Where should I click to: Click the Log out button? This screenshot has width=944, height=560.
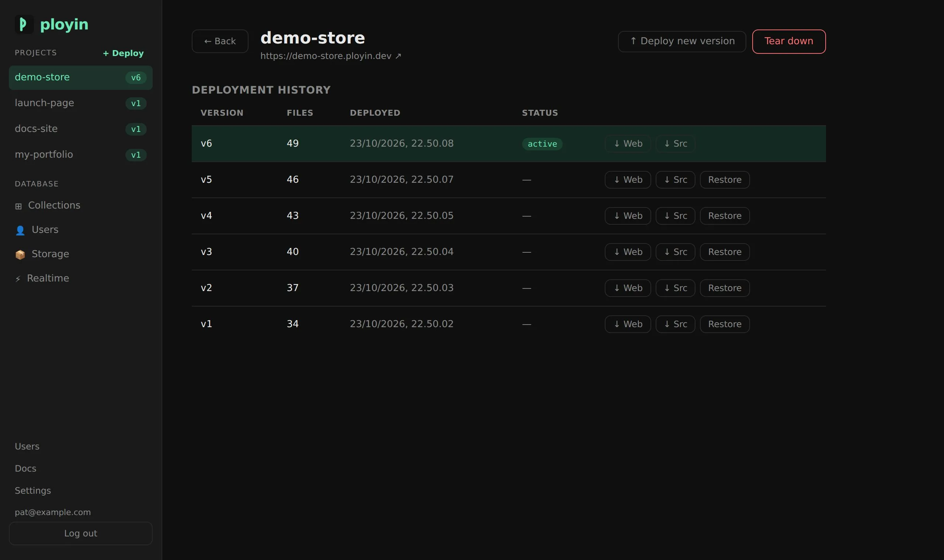pyautogui.click(x=80, y=533)
